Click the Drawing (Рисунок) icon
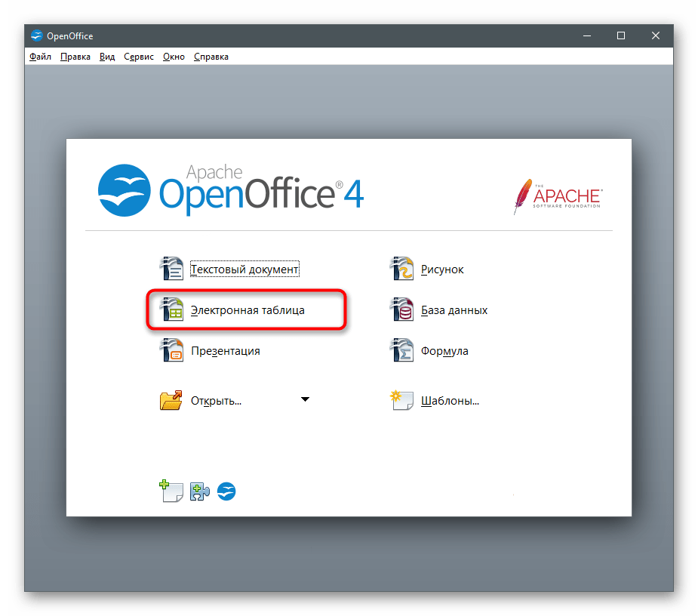 pos(401,269)
